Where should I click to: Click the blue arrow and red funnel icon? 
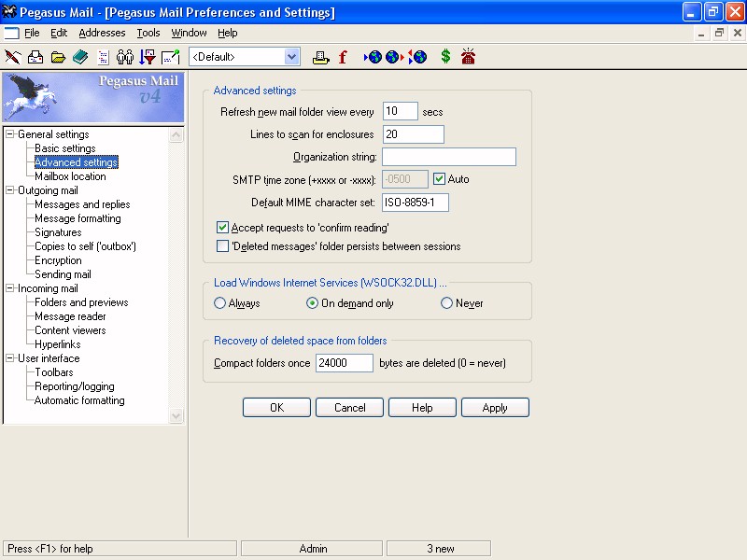(x=148, y=57)
